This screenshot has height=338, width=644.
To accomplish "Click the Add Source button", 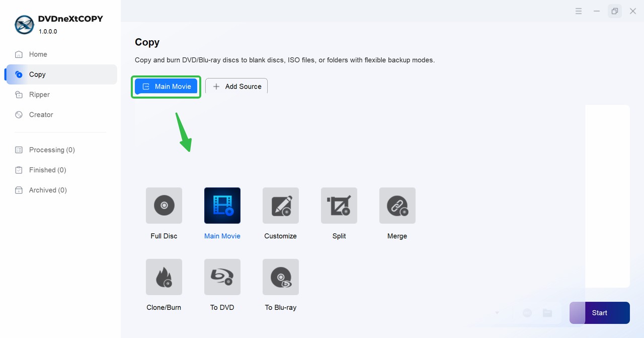I will point(236,87).
